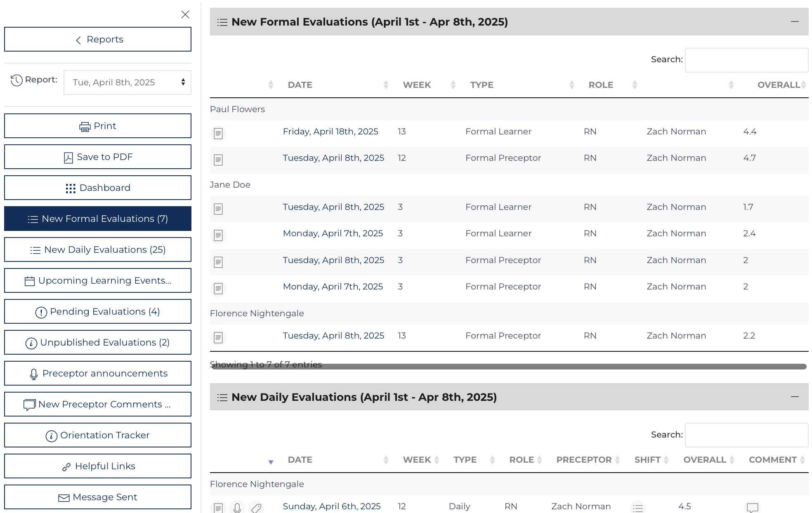Click Friday, April 18th, 2025 date link
812x513 pixels.
pos(330,132)
